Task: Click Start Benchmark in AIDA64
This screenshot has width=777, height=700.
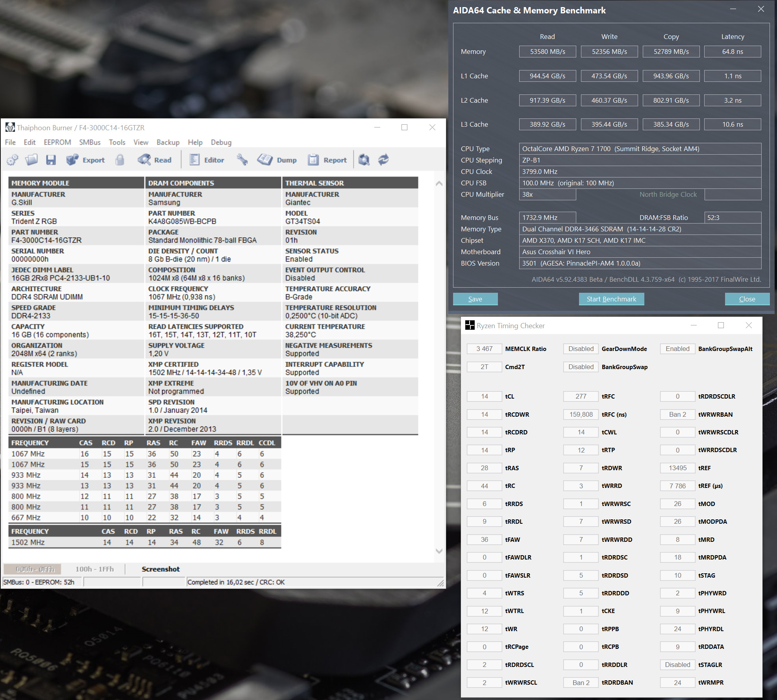Action: tap(611, 299)
